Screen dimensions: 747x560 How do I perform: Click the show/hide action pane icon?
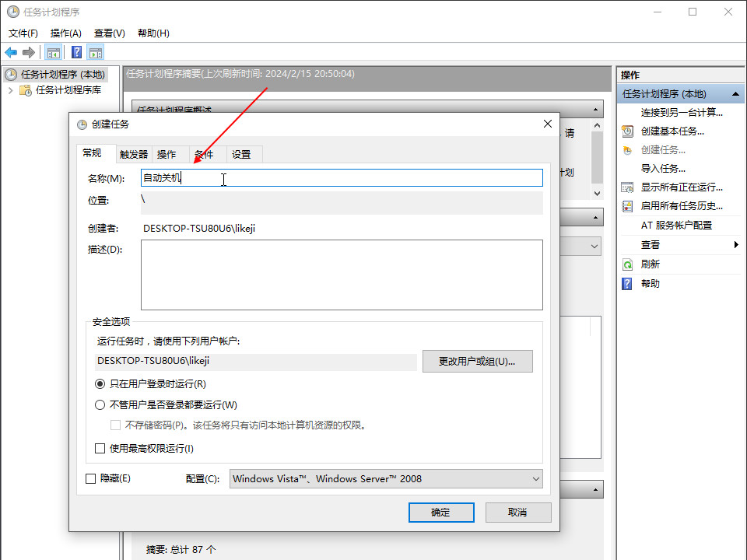(96, 52)
